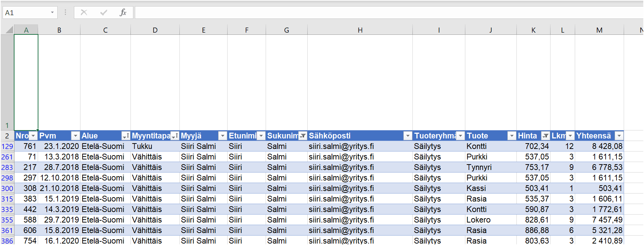Screen dimensions: 644x245
Task: Click the total cell 8 428,08
Action: (599, 146)
